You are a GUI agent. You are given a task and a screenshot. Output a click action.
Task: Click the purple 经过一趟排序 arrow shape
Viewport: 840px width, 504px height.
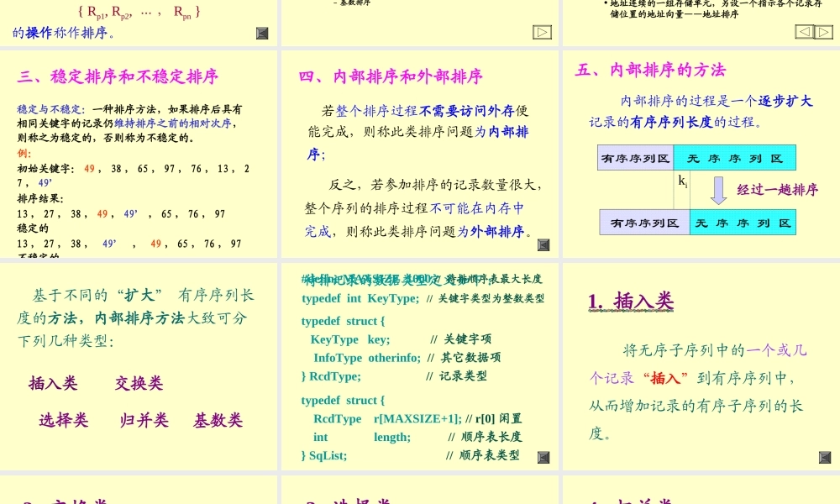pyautogui.click(x=718, y=192)
